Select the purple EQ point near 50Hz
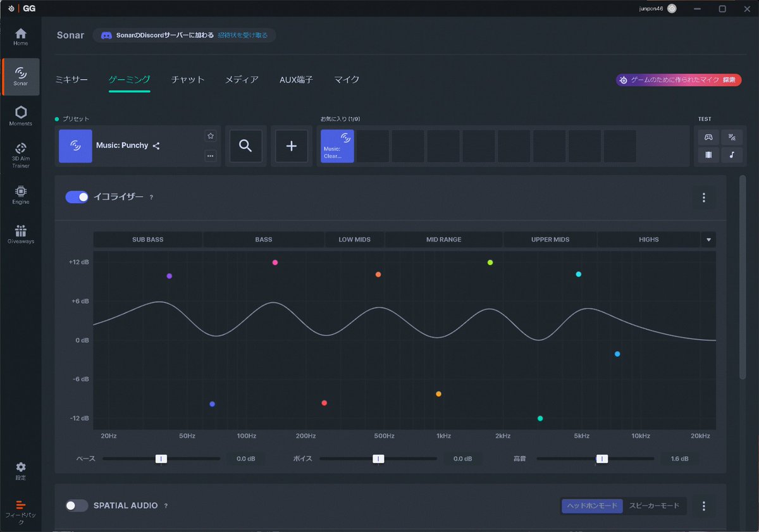Viewport: 759px width, 532px height. pos(169,276)
